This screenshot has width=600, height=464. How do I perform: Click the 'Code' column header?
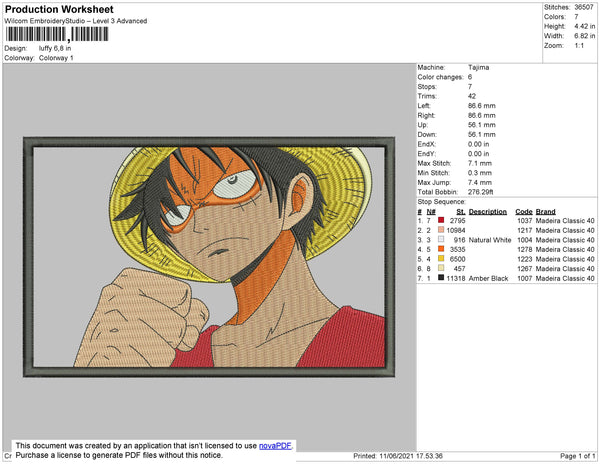(523, 212)
